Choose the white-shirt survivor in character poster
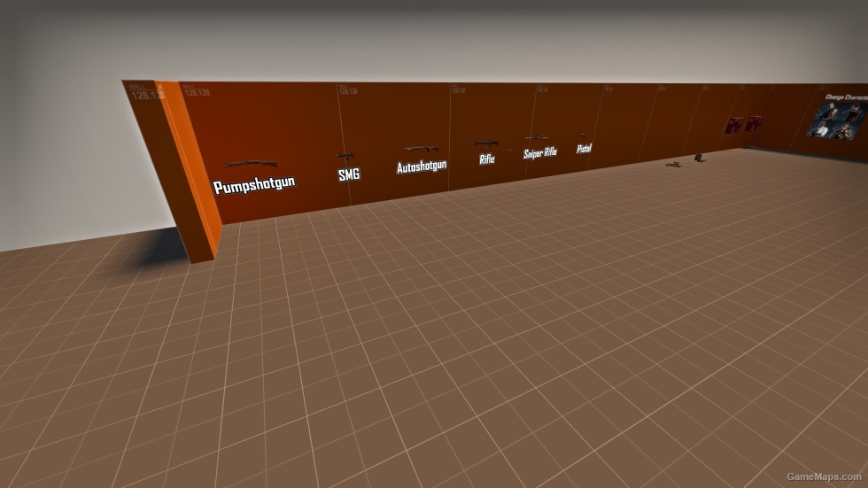868x488 pixels. coord(820,129)
